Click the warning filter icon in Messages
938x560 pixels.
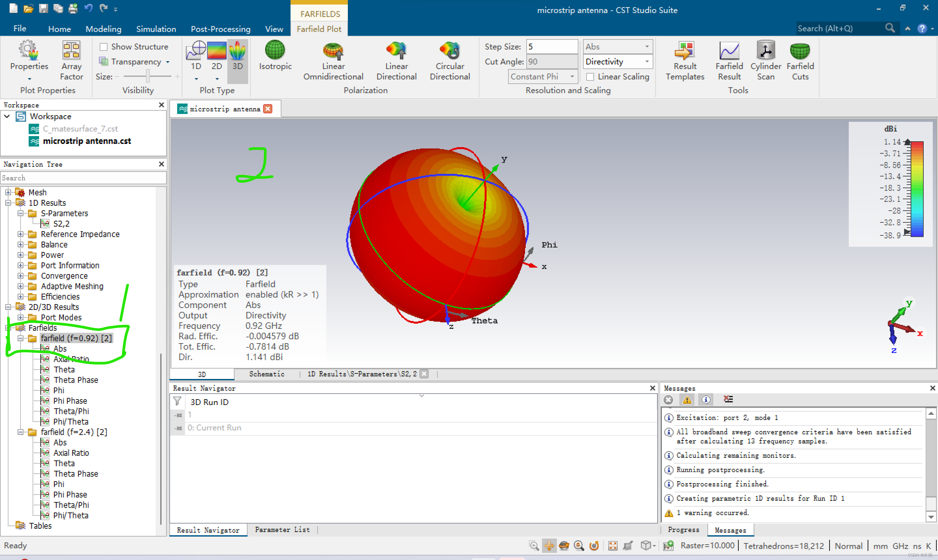tap(687, 399)
